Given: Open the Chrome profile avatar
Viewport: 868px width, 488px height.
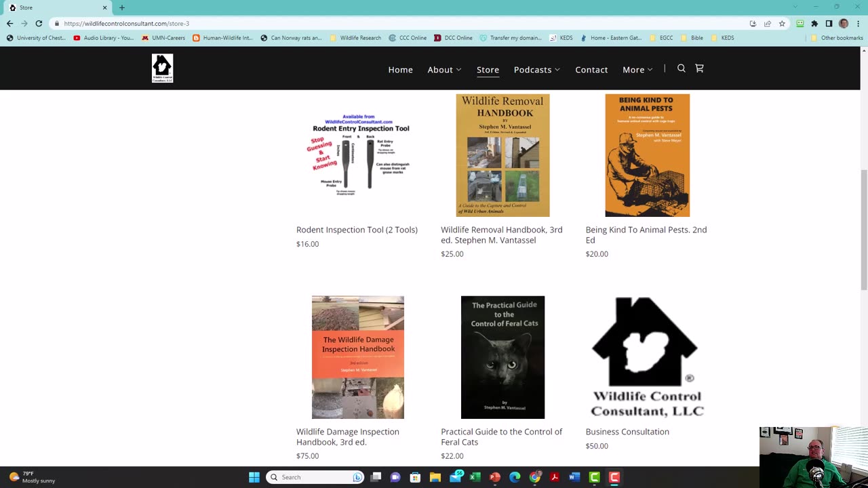Looking at the screenshot, I should pyautogui.click(x=844, y=23).
